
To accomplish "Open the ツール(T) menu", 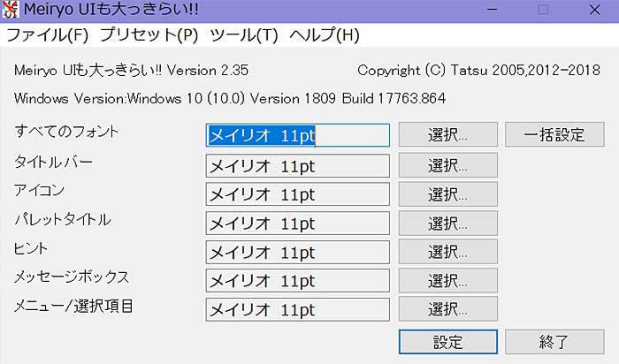I will pyautogui.click(x=244, y=35).
